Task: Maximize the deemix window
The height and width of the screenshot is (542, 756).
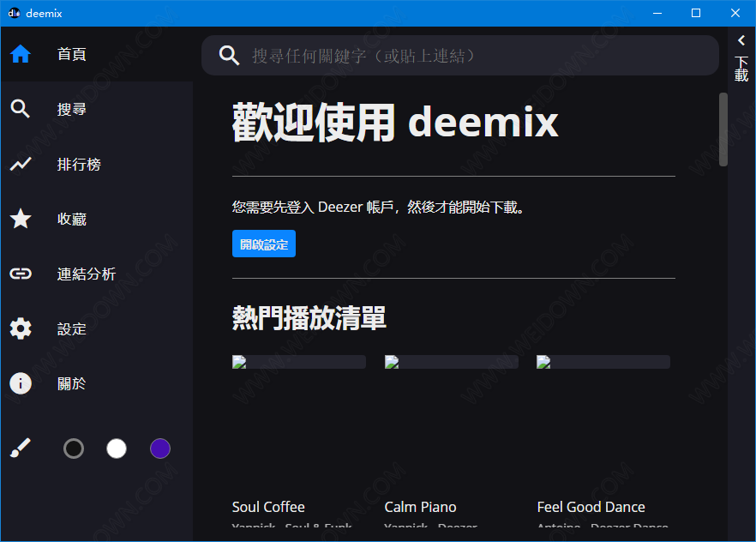Action: (696, 13)
